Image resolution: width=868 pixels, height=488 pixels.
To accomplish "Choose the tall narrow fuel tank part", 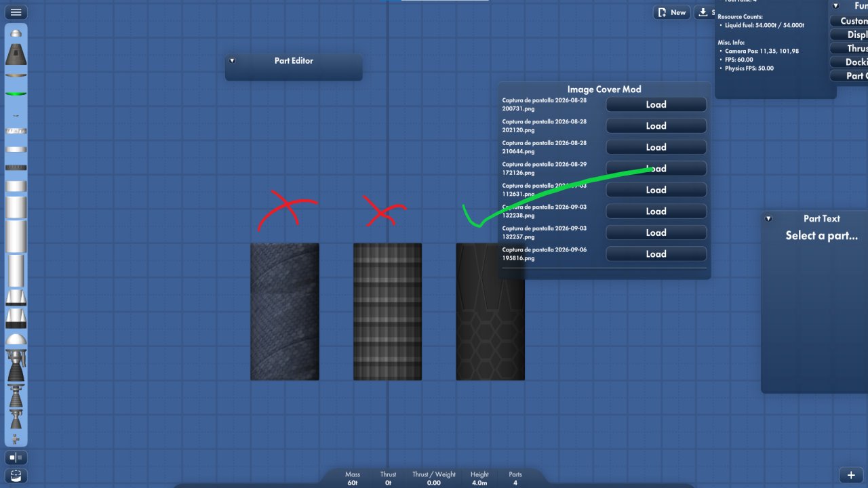I will (x=16, y=270).
